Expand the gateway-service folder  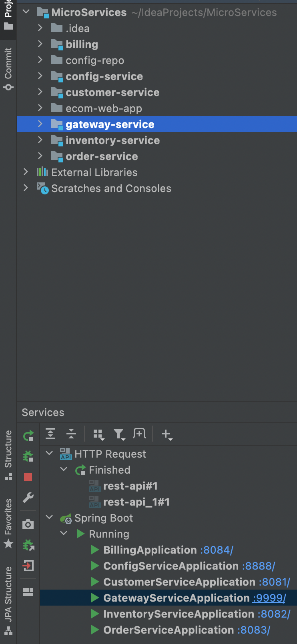click(x=40, y=124)
